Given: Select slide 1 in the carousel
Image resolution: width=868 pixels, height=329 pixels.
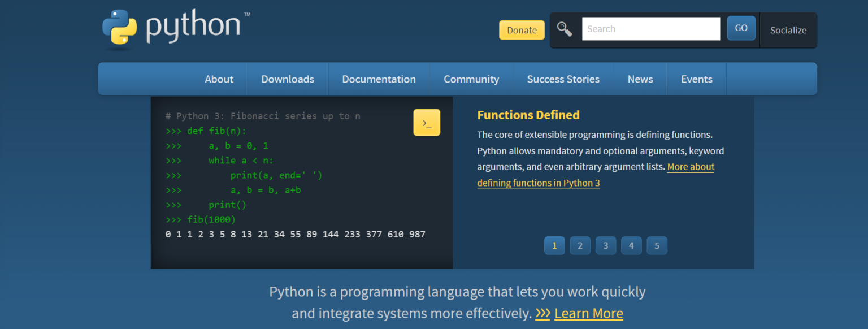Looking at the screenshot, I should click(554, 245).
